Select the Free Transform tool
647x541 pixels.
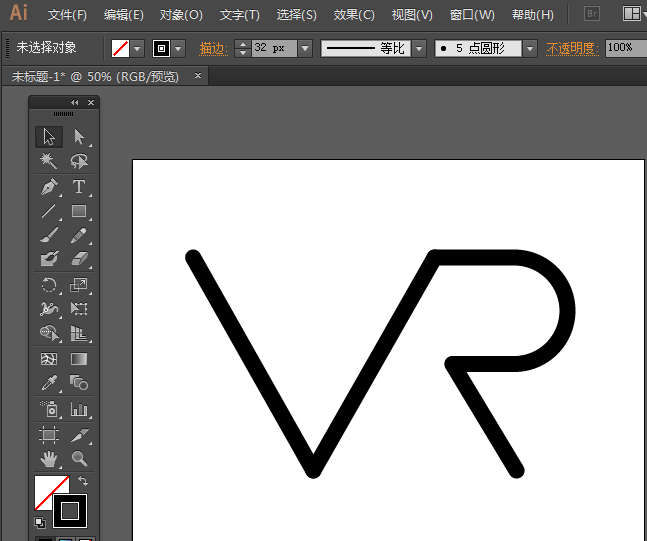pos(79,309)
